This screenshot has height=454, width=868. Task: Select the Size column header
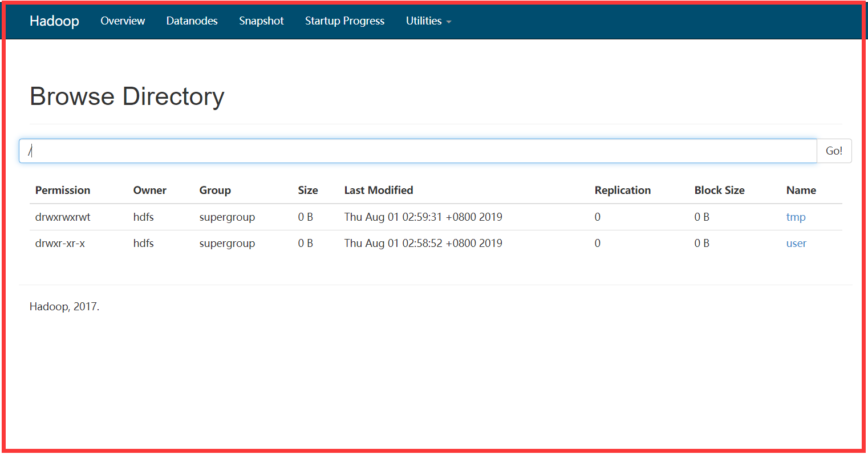(308, 190)
